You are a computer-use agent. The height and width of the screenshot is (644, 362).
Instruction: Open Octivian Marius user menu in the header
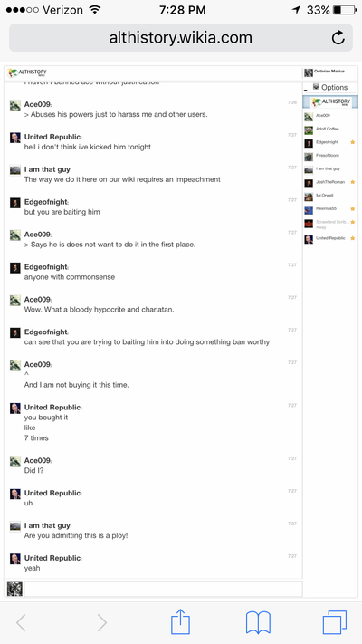click(x=330, y=72)
